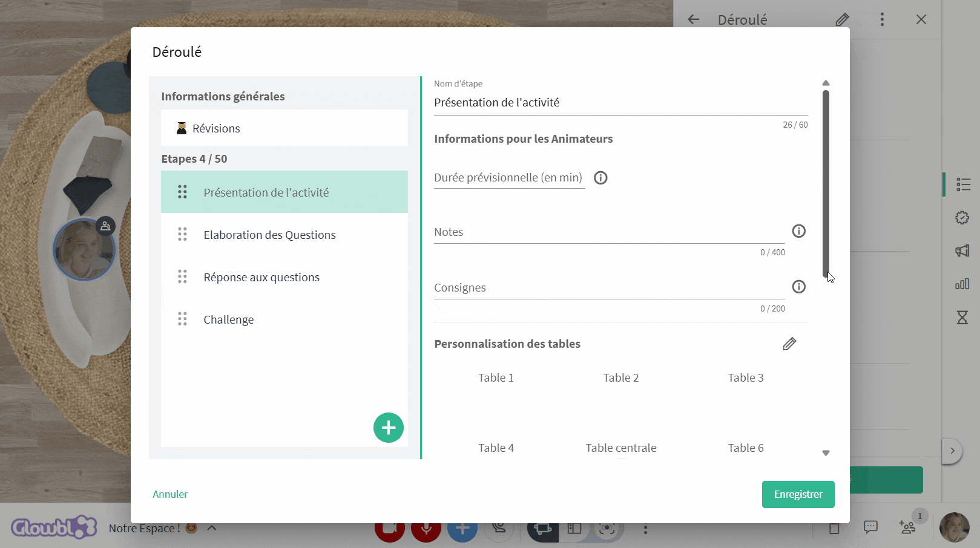This screenshot has width=980, height=548.
Task: Click the Table 1 label
Action: [496, 378]
